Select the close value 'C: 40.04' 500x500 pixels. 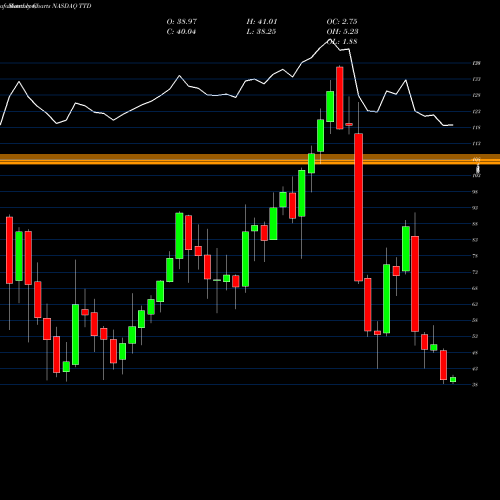[181, 32]
